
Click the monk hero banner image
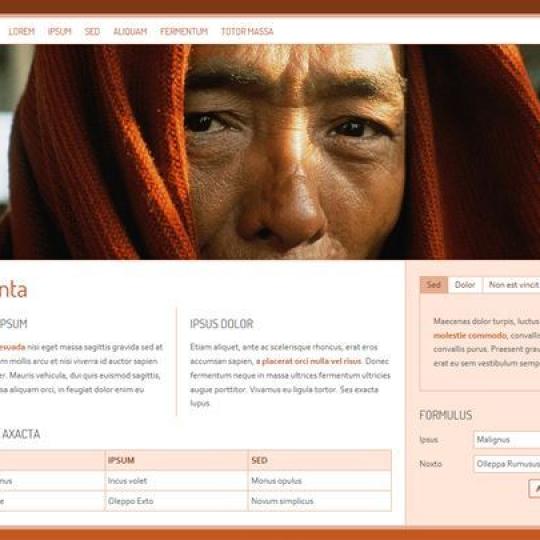(x=270, y=152)
